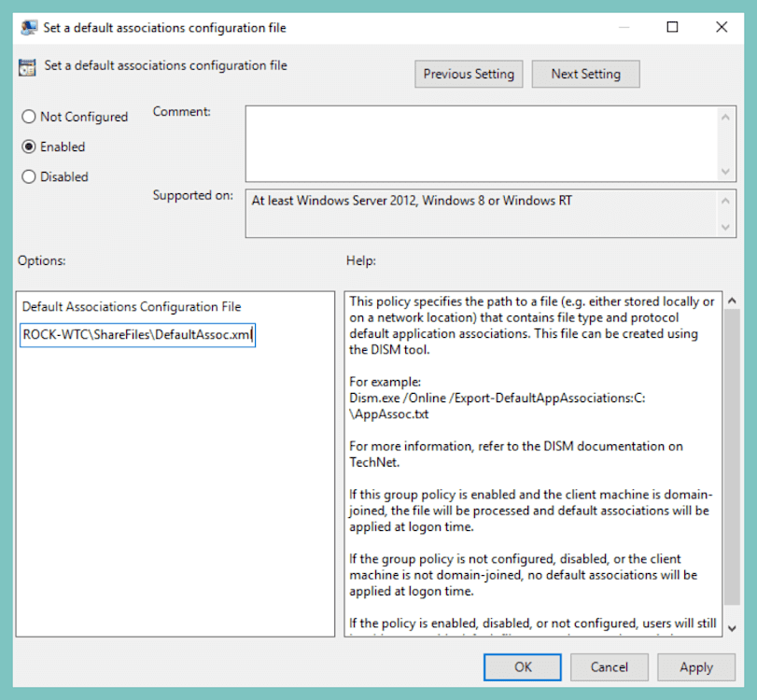The image size is (757, 700).
Task: Select the Disabled option
Action: coord(29,176)
